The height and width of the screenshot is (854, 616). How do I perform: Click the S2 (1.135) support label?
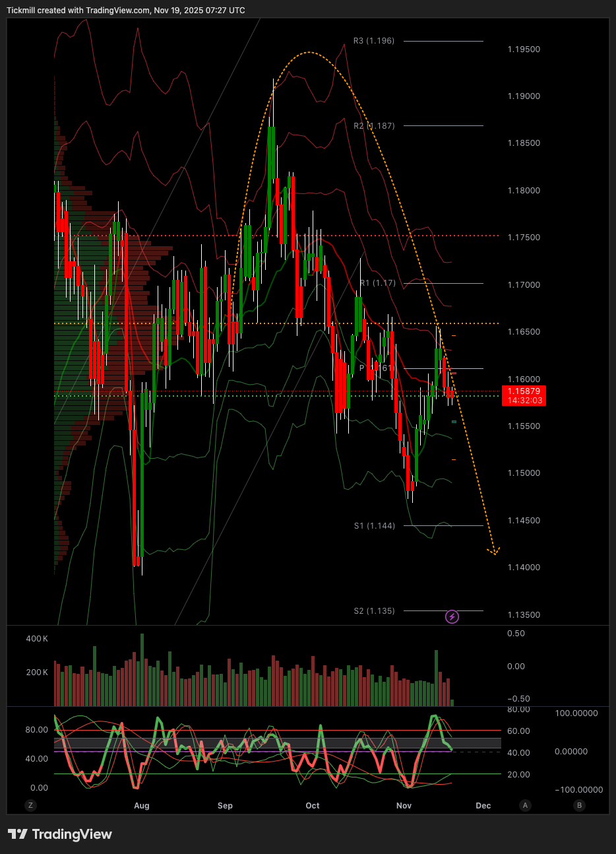[375, 611]
